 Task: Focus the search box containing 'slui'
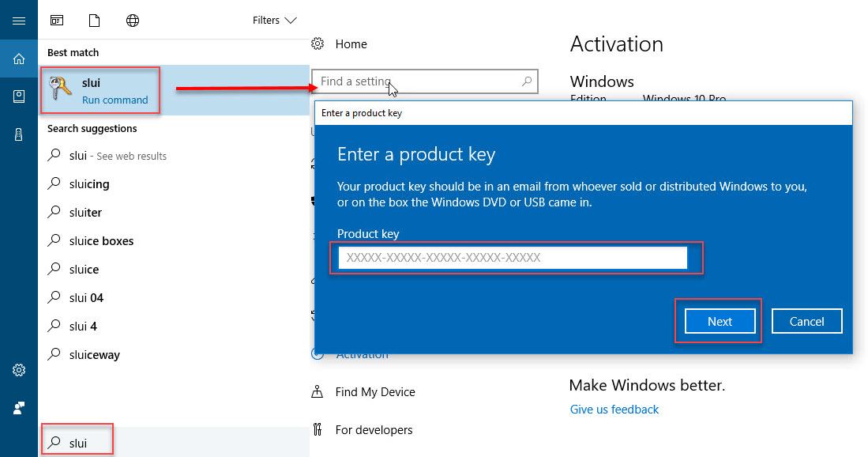coord(174,443)
